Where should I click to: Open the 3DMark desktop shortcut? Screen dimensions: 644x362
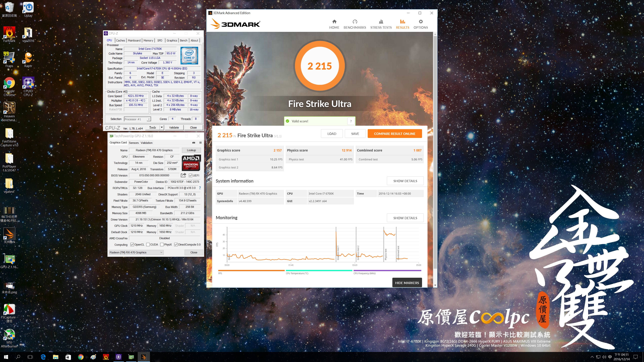point(9,235)
